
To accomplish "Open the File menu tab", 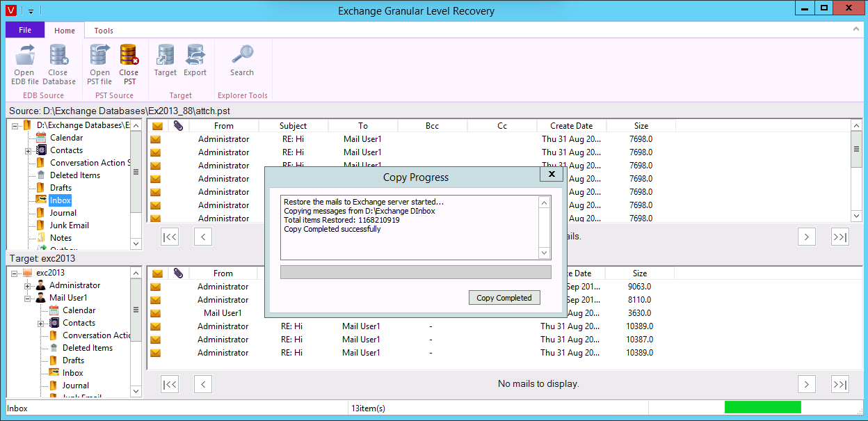I will coord(25,30).
